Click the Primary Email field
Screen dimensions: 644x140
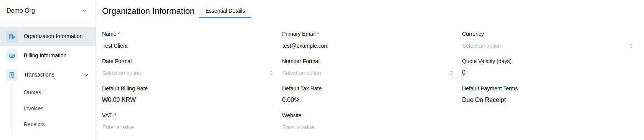click(368, 46)
